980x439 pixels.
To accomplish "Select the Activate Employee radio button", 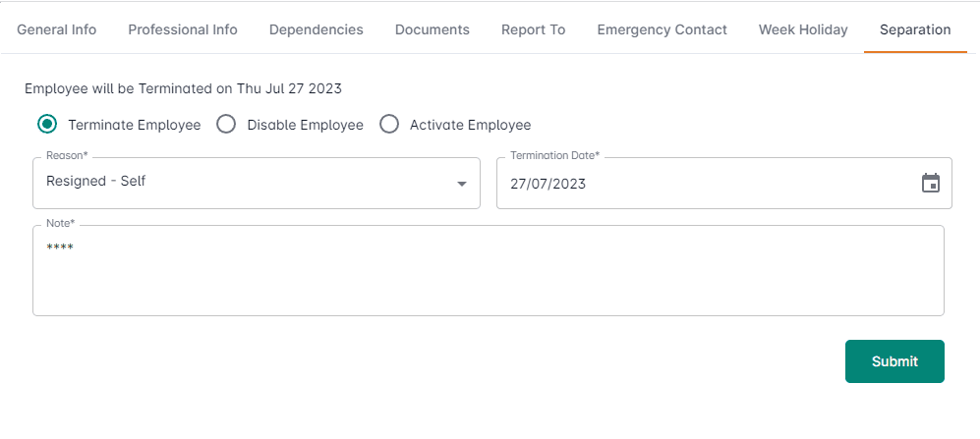I will coord(389,125).
